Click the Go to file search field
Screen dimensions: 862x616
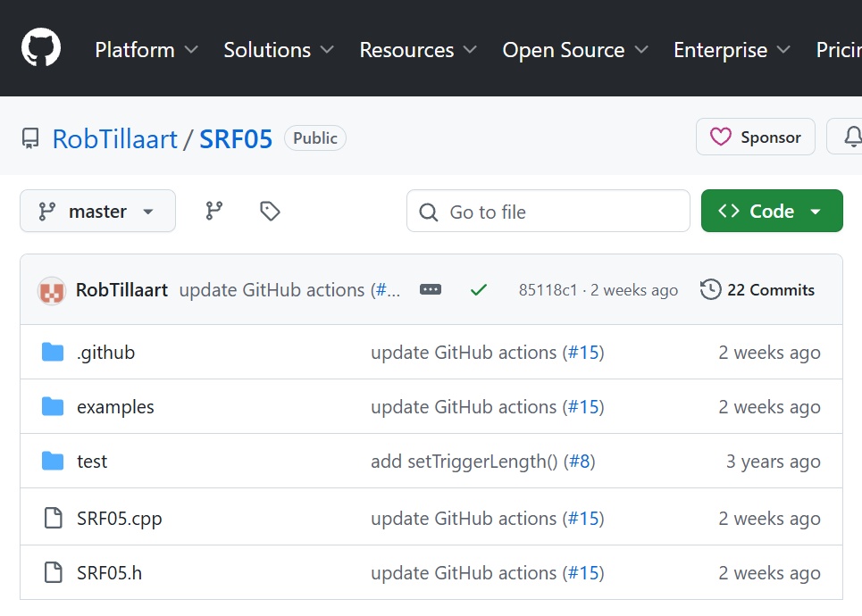tap(548, 212)
